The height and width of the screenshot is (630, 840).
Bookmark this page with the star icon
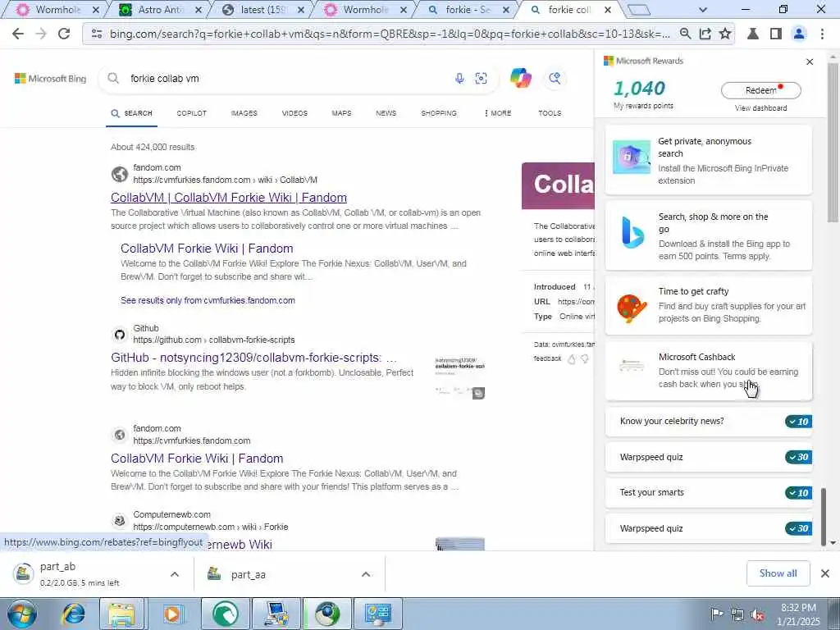pos(725,34)
